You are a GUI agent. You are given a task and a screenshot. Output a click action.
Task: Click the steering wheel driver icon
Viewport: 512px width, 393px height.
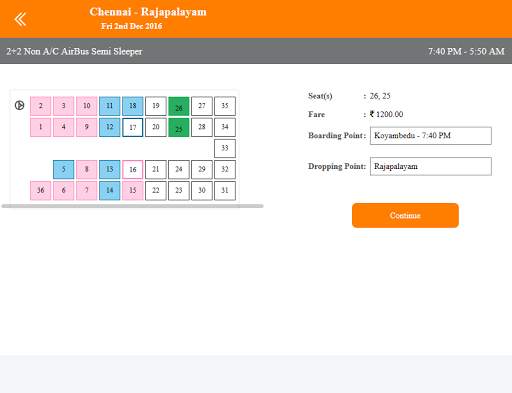point(20,105)
